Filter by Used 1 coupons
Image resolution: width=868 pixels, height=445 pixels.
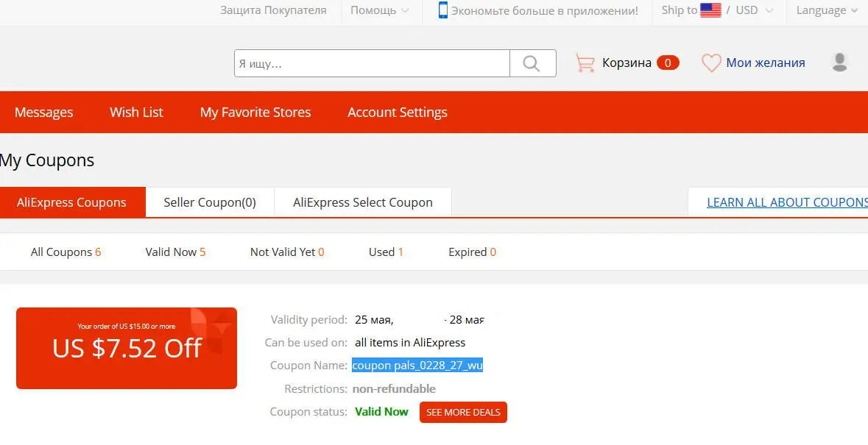coord(386,252)
